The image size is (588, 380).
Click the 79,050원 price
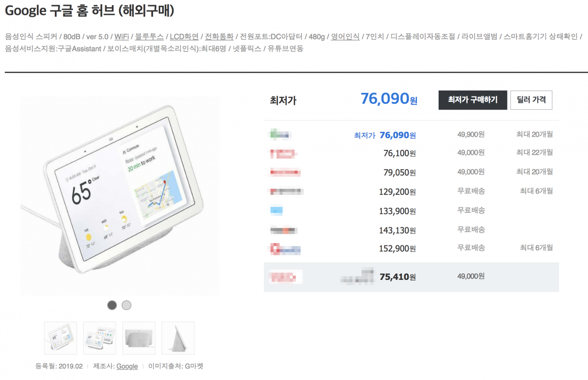click(400, 173)
